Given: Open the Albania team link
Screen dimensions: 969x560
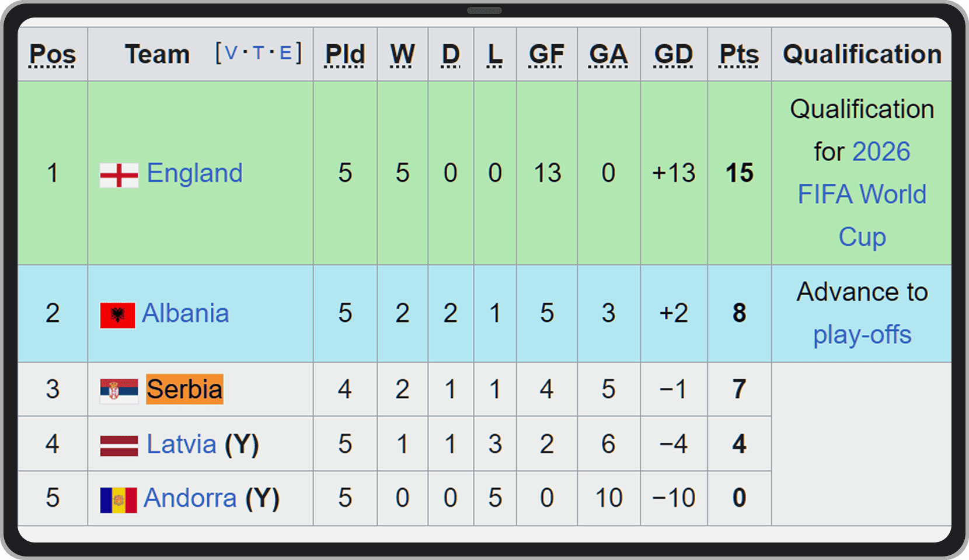Looking at the screenshot, I should pyautogui.click(x=186, y=313).
